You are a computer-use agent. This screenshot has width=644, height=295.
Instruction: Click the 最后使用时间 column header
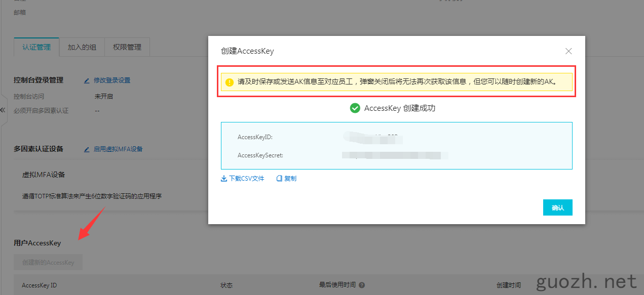[x=337, y=285]
